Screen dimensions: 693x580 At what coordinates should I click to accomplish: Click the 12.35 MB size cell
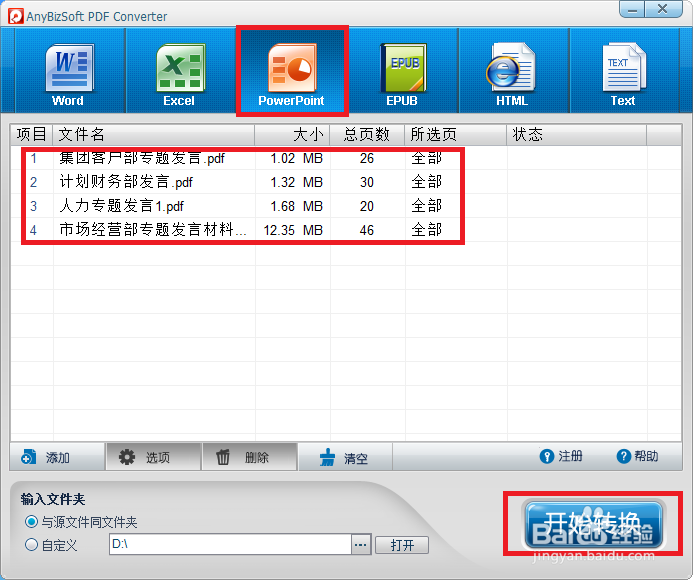coord(293,230)
